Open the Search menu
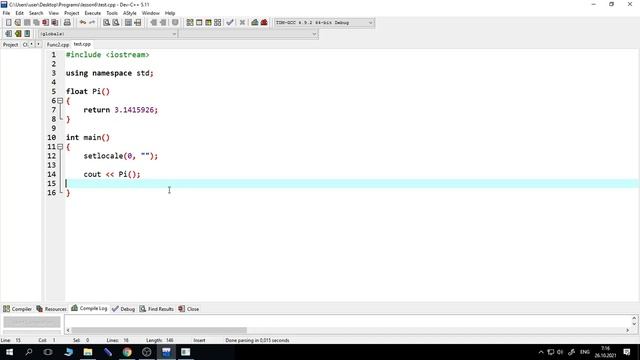This screenshot has height=360, width=640. 36,13
